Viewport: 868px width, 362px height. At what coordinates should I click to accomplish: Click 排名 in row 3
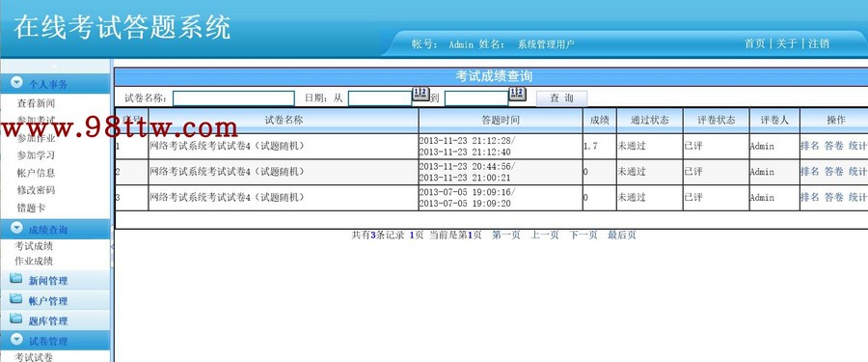[809, 197]
